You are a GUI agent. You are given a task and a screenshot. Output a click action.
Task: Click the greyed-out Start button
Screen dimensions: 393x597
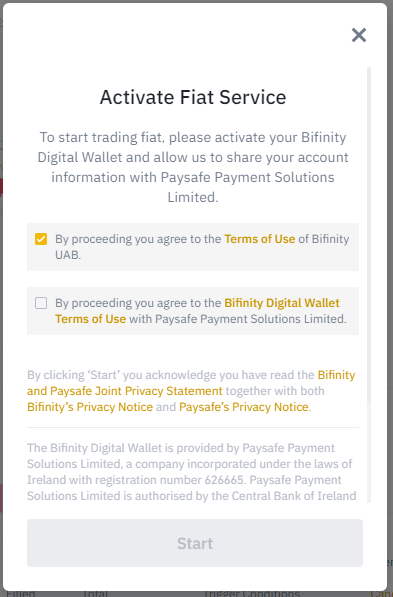click(195, 543)
